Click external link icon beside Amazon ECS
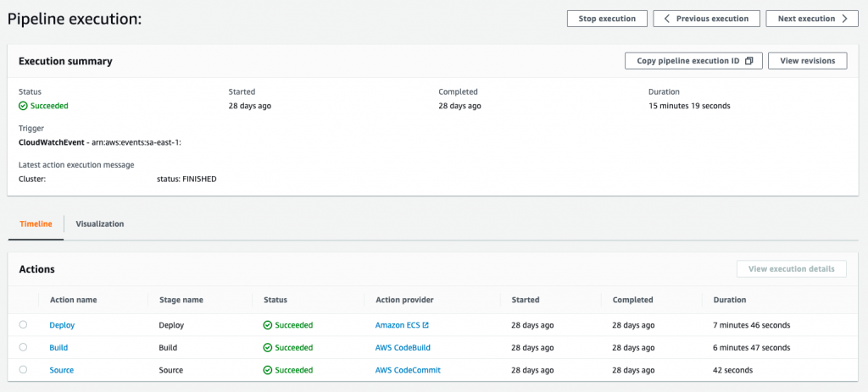Screen dimensions: 868x392 click(x=426, y=325)
